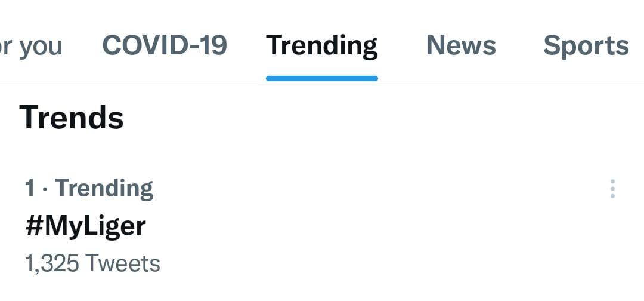Expand trend options using the dots icon
The height and width of the screenshot is (301, 644).
pos(612,189)
